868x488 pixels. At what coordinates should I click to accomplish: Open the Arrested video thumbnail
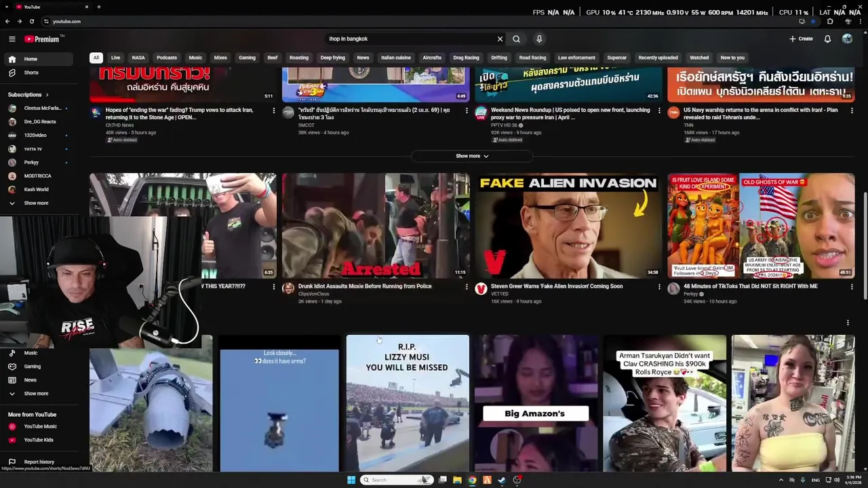tap(376, 226)
